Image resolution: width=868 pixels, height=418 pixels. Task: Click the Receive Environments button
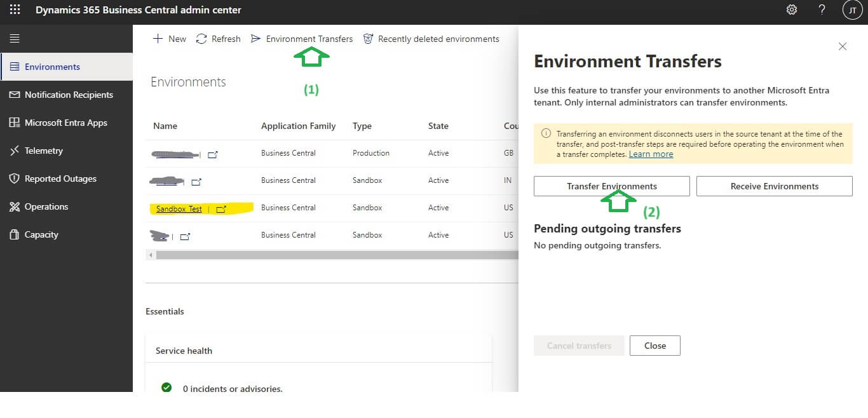click(x=775, y=186)
